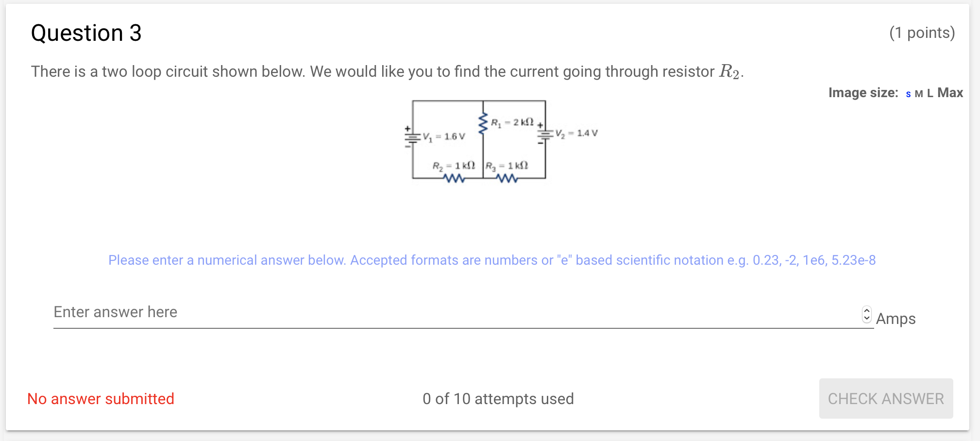Click the "No answer submitted" message
This screenshot has width=980, height=441.
click(x=101, y=398)
